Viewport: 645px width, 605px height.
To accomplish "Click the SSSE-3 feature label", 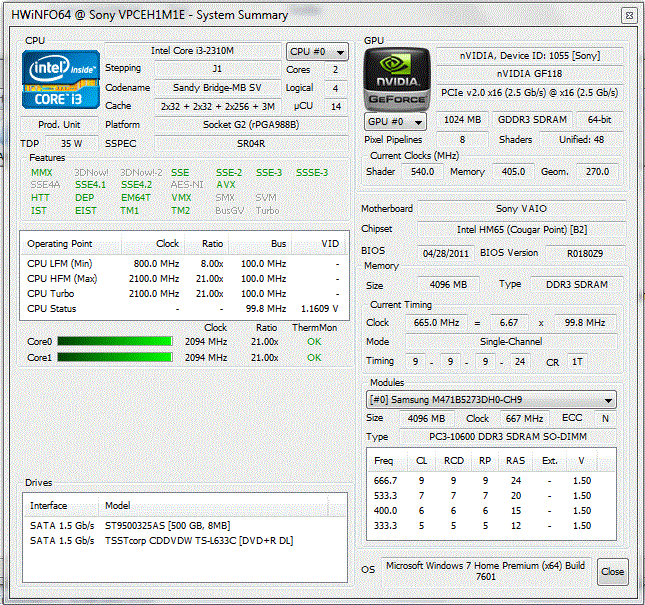I will 312,172.
